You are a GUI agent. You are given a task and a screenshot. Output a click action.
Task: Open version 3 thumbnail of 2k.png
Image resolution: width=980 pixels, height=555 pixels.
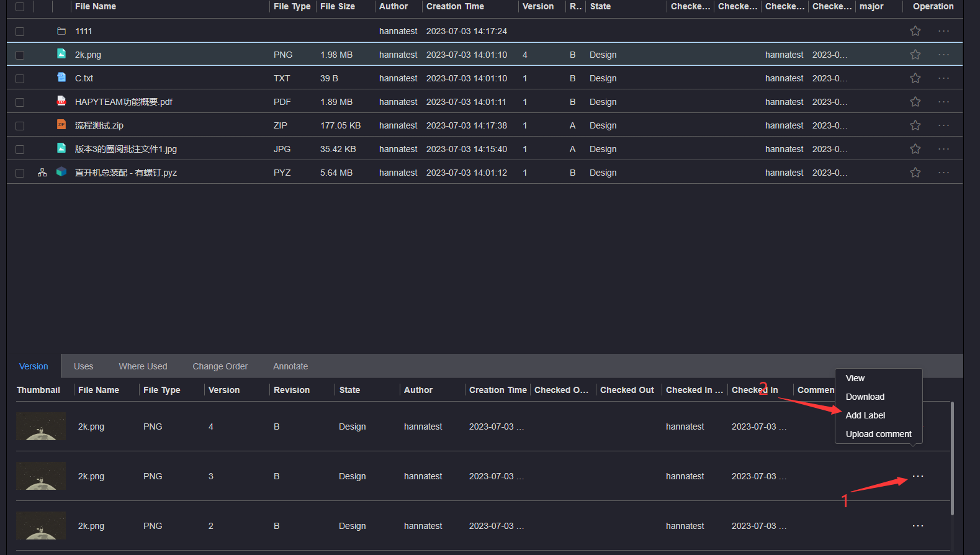(x=41, y=476)
